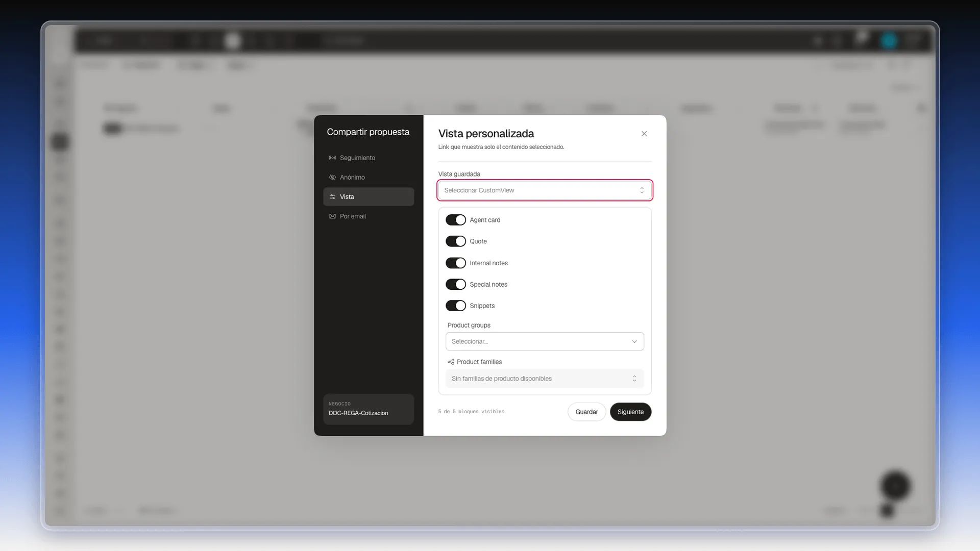Image resolution: width=980 pixels, height=551 pixels.
Task: Click the Snippets label text
Action: (x=482, y=306)
